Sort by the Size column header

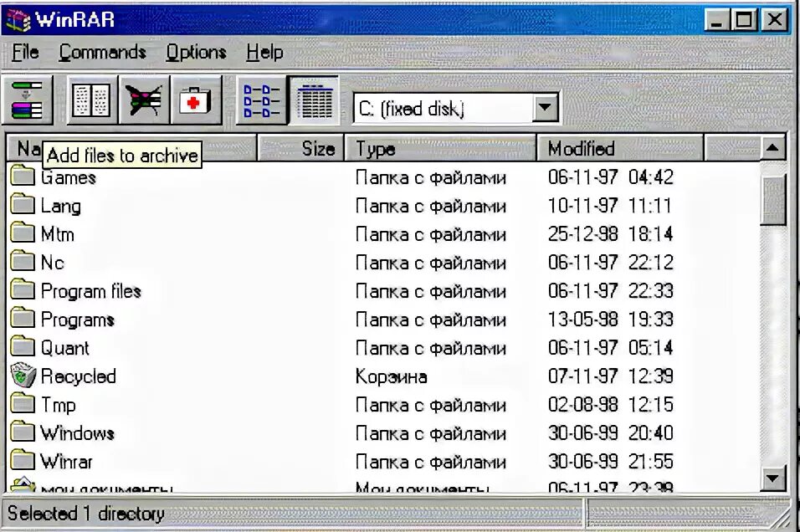point(301,148)
